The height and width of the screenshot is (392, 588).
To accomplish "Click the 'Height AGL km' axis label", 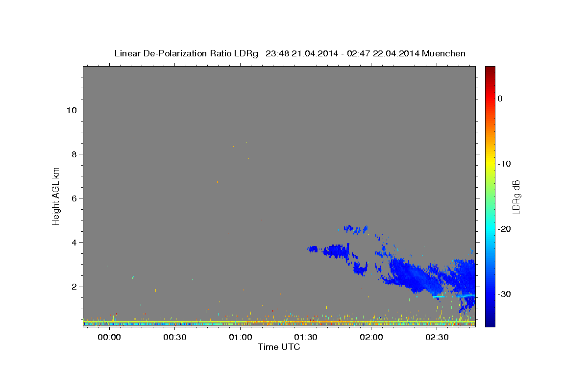I will pos(56,196).
